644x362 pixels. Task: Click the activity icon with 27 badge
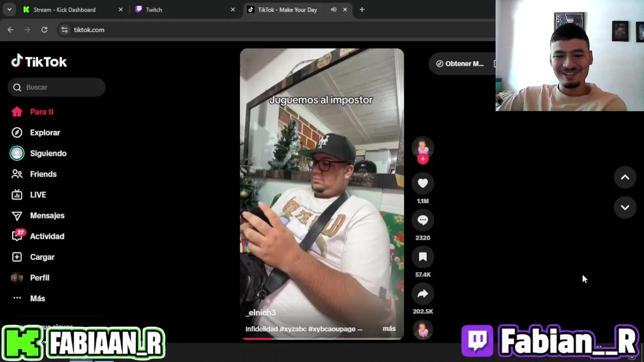click(18, 235)
